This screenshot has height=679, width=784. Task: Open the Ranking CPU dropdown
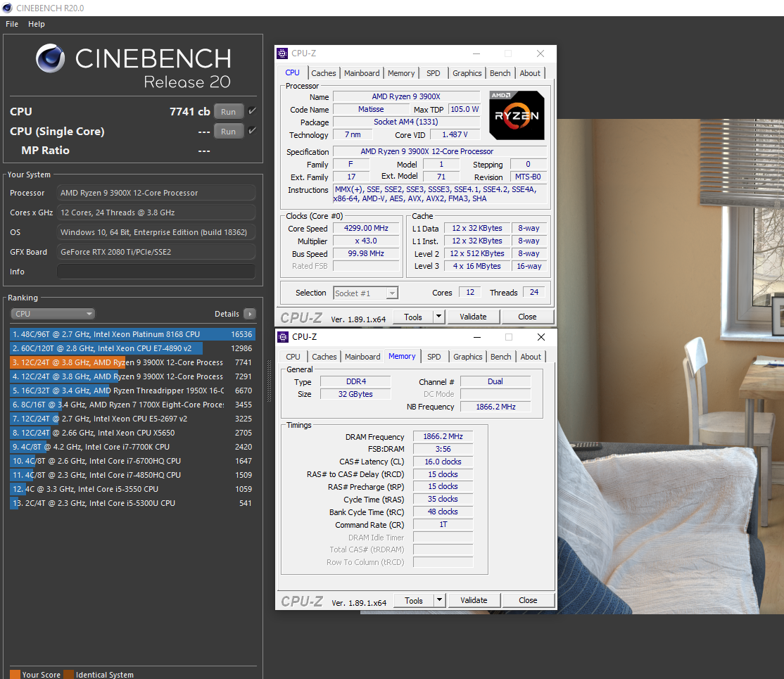pyautogui.click(x=53, y=314)
